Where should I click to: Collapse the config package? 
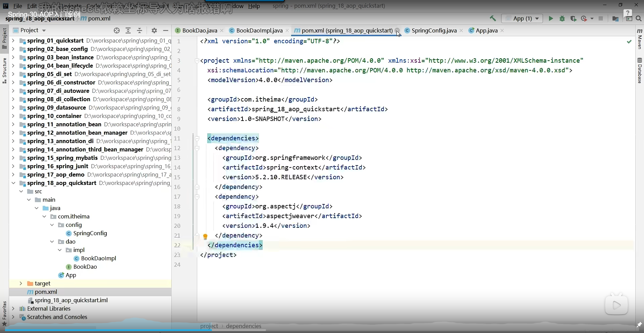point(52,225)
